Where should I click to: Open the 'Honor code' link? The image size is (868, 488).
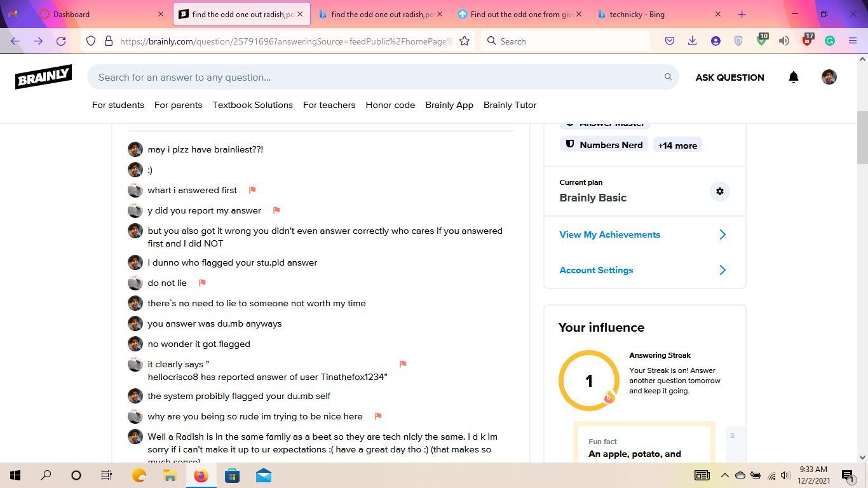[390, 105]
